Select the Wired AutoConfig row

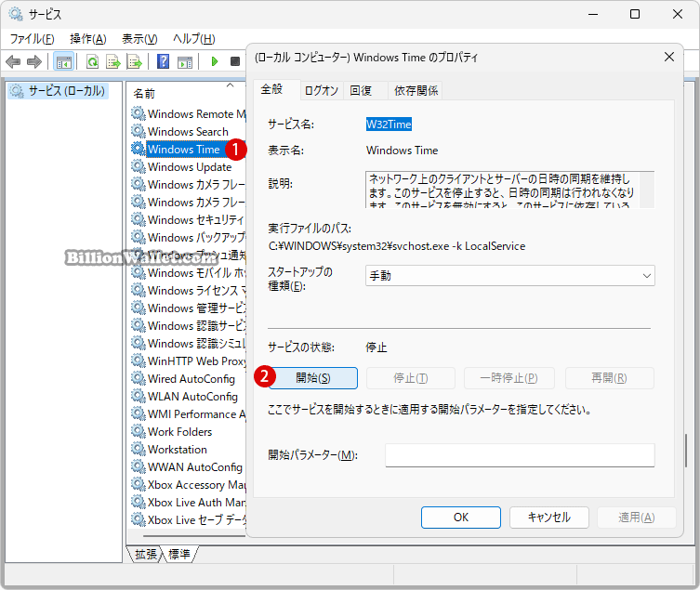click(188, 379)
